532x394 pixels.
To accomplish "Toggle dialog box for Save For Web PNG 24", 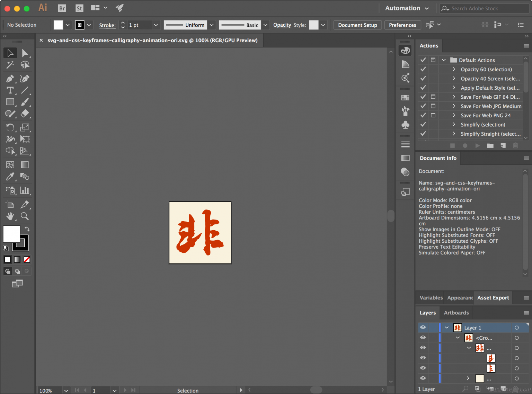I will point(433,115).
